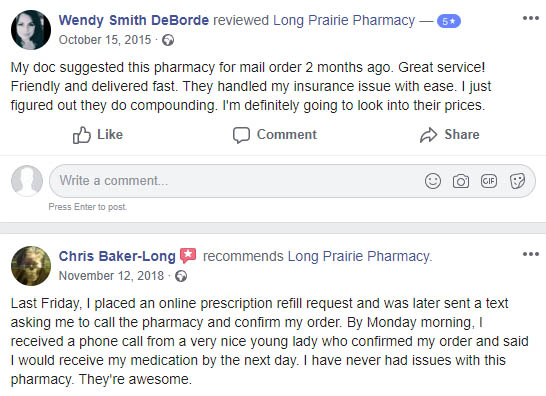Viewport: 546px width, 396px height.
Task: Click the Comment button on Wendy's review
Action: click(x=275, y=135)
